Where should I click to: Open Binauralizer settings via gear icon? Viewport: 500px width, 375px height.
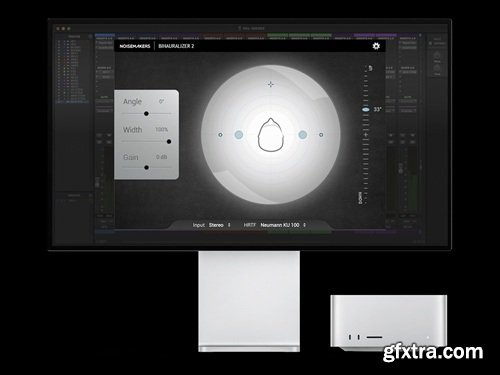coord(376,46)
